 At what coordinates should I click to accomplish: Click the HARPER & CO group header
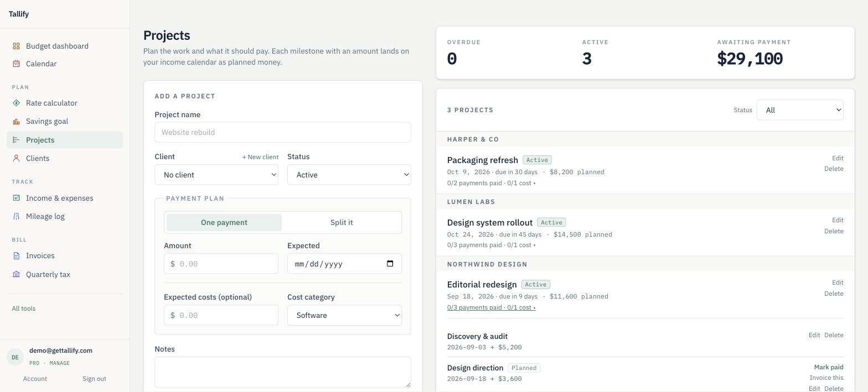coord(473,139)
